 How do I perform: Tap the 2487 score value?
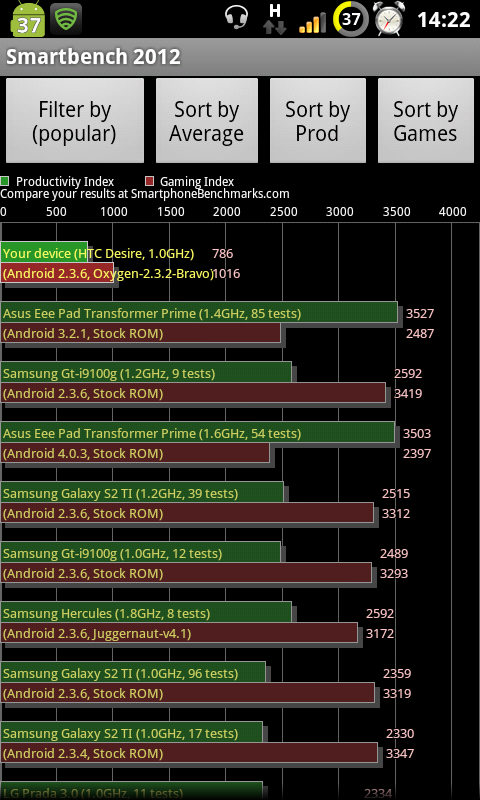coord(420,334)
